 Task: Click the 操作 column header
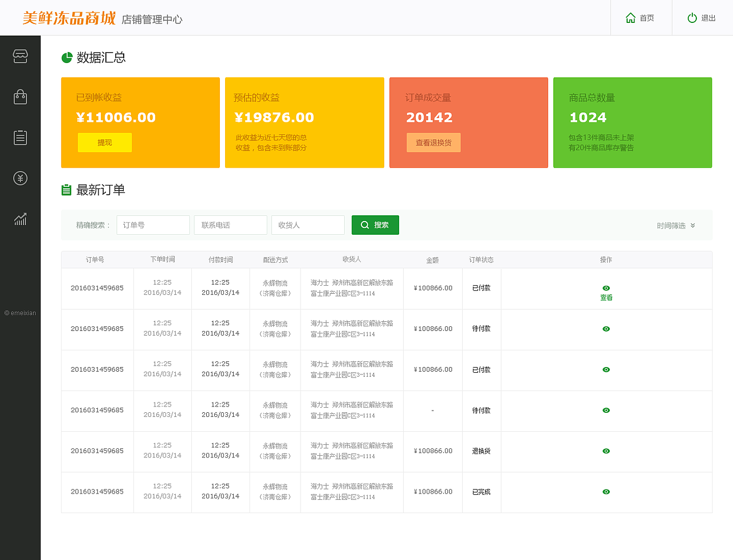[606, 260]
